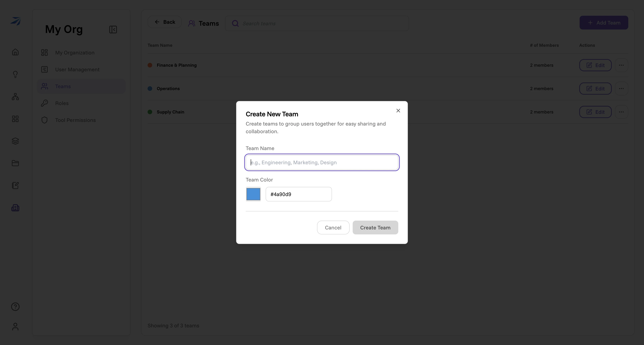
Task: Click the Create Team button
Action: 375,228
